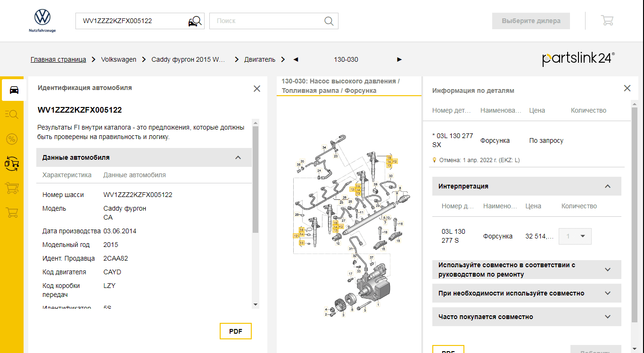The width and height of the screenshot is (644, 353).
Task: Click the cart exchange sidebar icon
Action: point(12,164)
